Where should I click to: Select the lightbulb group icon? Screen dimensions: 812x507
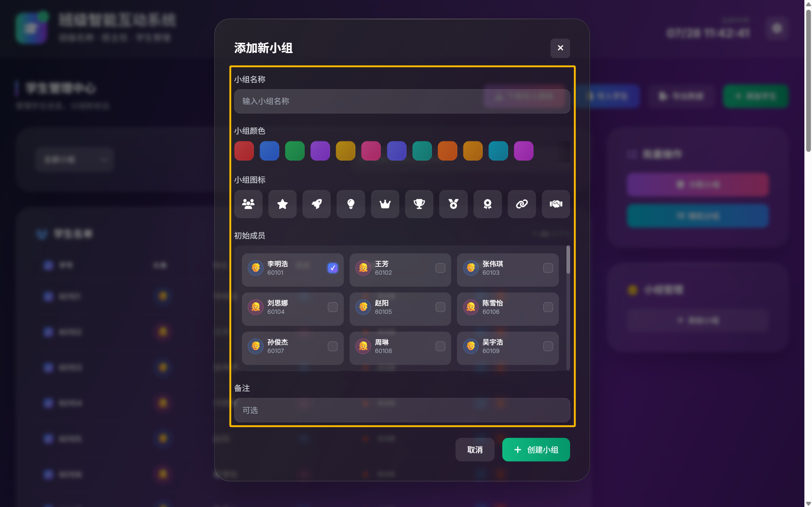tap(350, 204)
